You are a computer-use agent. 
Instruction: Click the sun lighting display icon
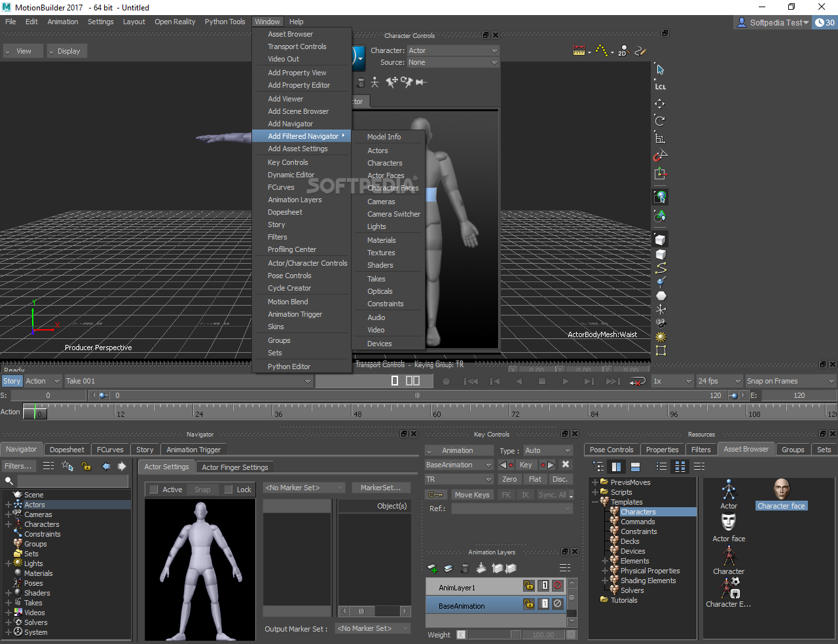pyautogui.click(x=661, y=337)
